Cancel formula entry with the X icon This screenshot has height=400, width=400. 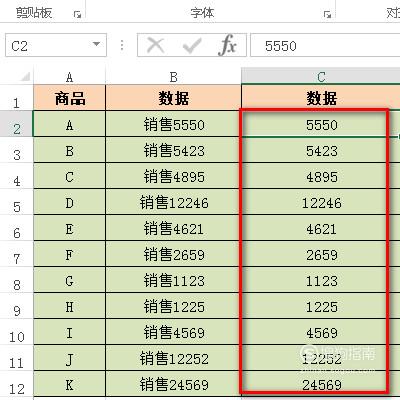point(156,45)
